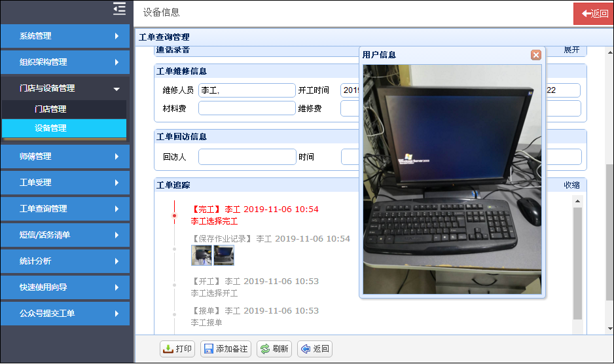
Task: Collapse 门店与设备管理 menu
Action: pyautogui.click(x=65, y=88)
